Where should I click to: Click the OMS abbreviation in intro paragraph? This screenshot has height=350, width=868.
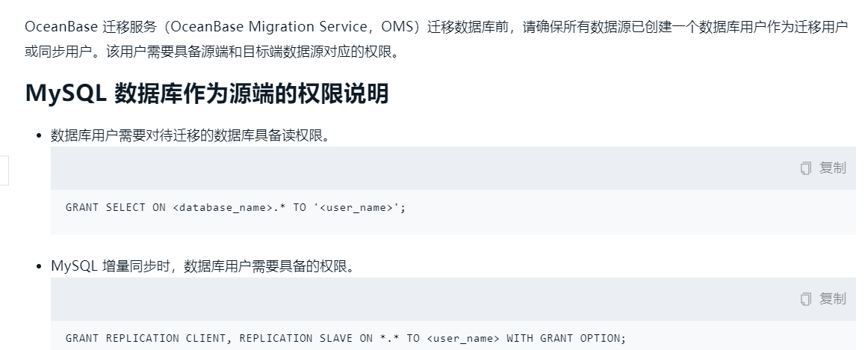(398, 28)
